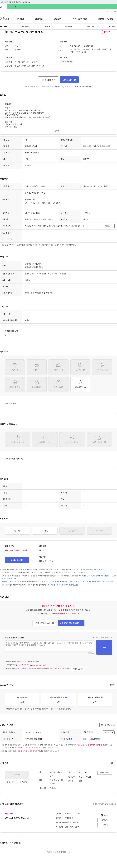Screen dimensions: 117x868
Task: Click info icon beside 취업알선기관 알선
Action: pos(66,697)
